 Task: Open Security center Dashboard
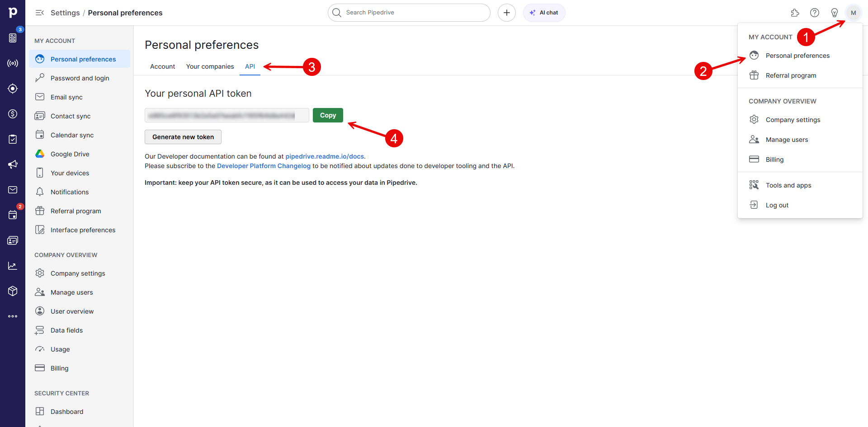click(x=80, y=412)
